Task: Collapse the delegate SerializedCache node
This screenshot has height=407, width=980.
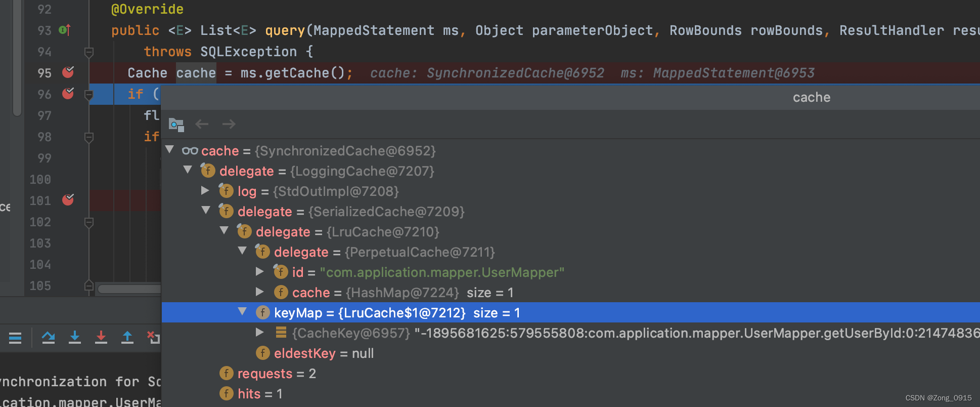Action: pos(206,211)
